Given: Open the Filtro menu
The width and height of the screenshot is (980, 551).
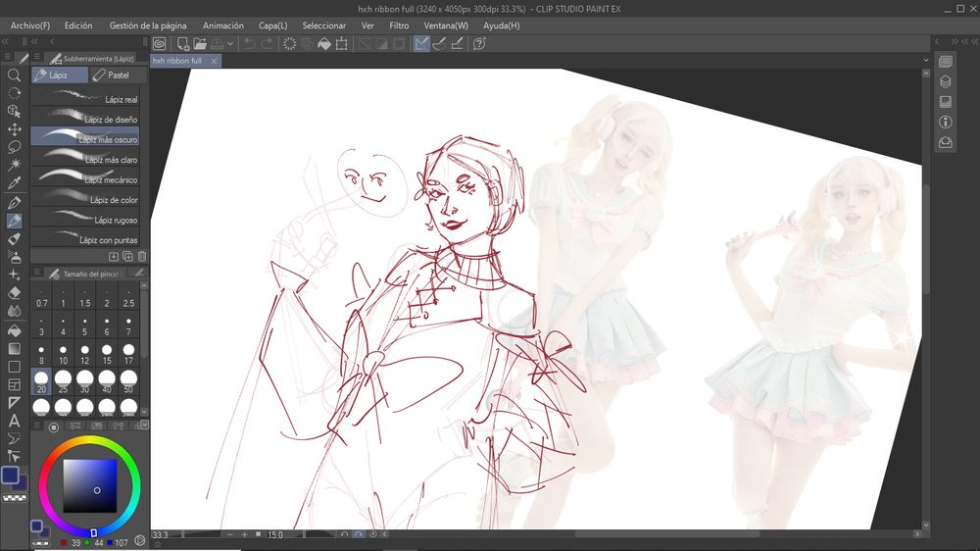Looking at the screenshot, I should pyautogui.click(x=399, y=25).
